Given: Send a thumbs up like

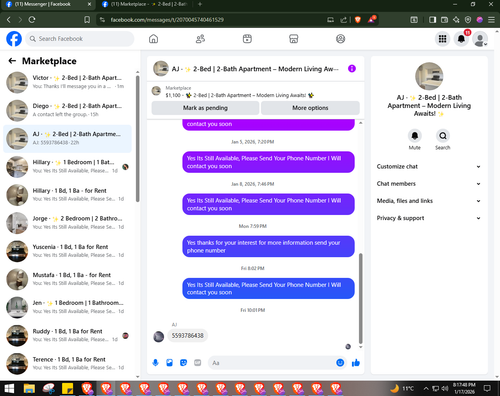Looking at the screenshot, I should (356, 363).
